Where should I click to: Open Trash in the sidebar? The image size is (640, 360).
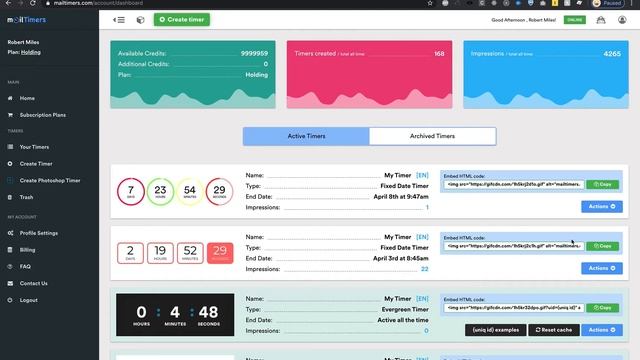[26, 197]
